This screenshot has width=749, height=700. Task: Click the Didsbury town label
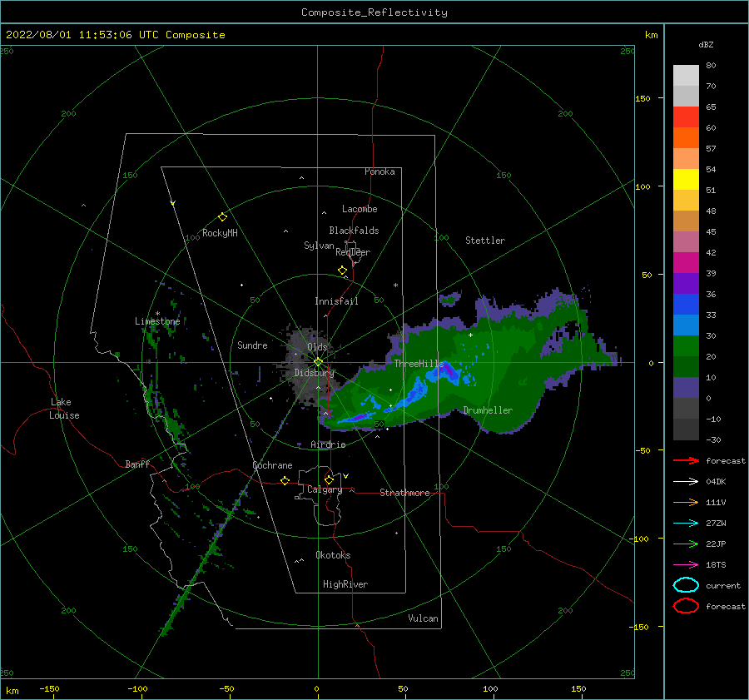point(314,373)
